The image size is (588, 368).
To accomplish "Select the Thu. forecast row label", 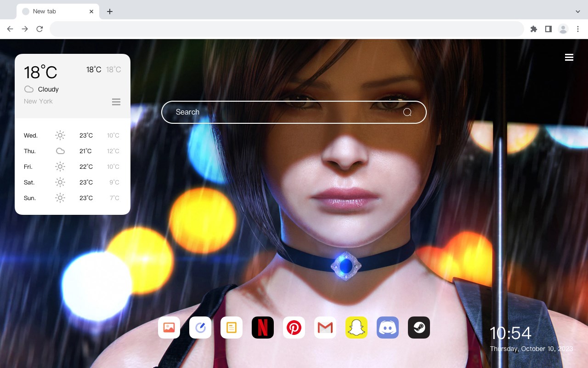I will [x=30, y=151].
